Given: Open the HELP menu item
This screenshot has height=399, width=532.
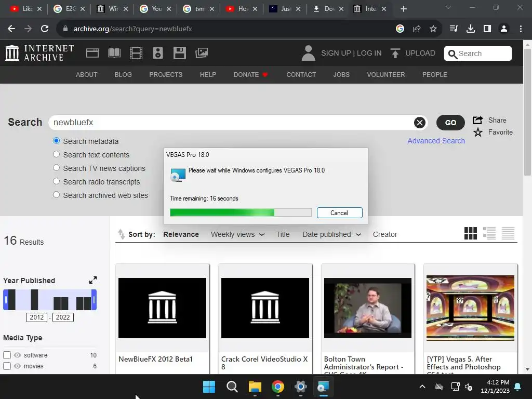Looking at the screenshot, I should coord(208,75).
